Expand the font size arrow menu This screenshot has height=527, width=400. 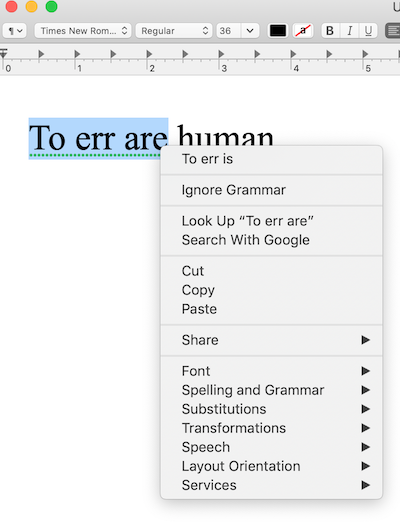[x=250, y=31]
